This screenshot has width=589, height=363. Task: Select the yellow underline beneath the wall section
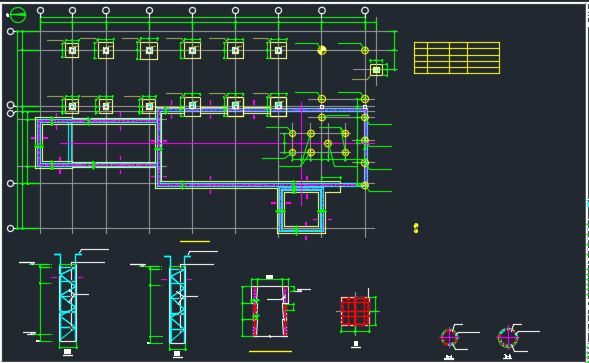click(270, 352)
